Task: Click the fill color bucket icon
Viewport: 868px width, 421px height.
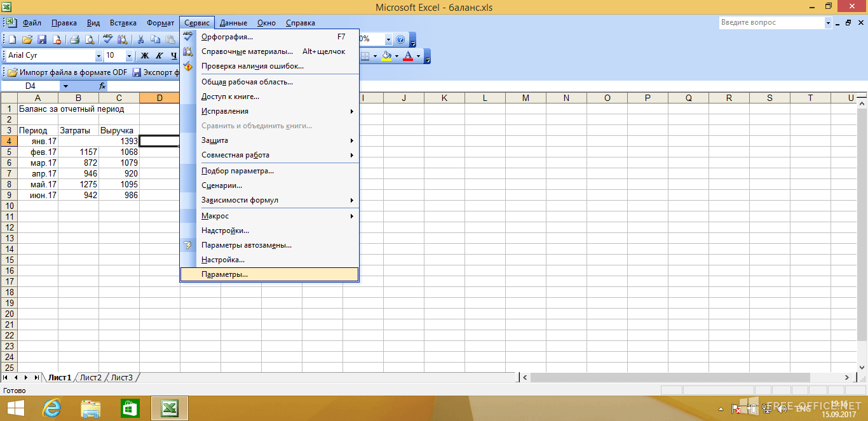Action: [386, 56]
